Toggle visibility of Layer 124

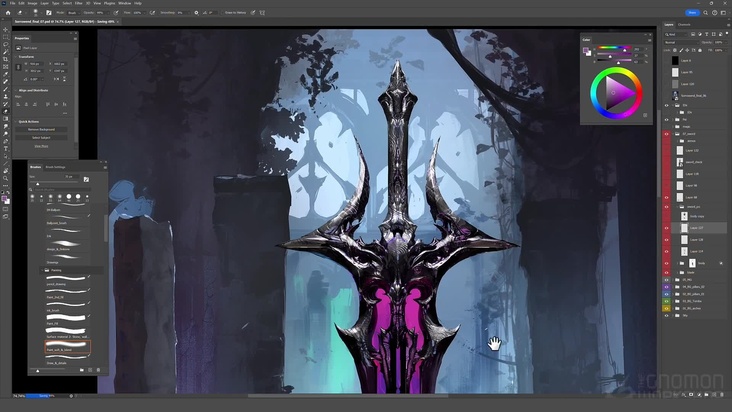[666, 251]
